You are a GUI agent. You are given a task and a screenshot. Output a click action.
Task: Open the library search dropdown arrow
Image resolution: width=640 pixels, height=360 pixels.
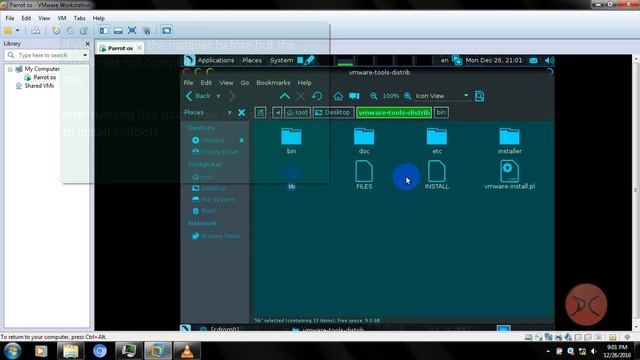85,55
